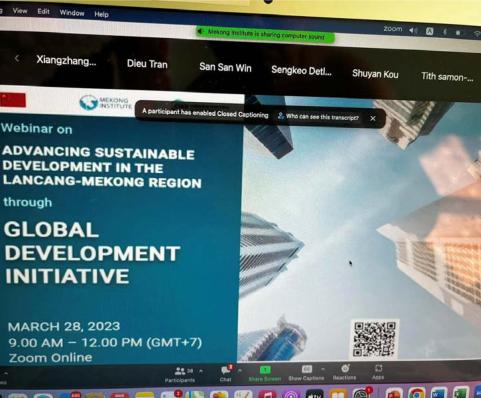Open the Participants panel
Screen dimensions: 481x398
pyautogui.click(x=180, y=374)
